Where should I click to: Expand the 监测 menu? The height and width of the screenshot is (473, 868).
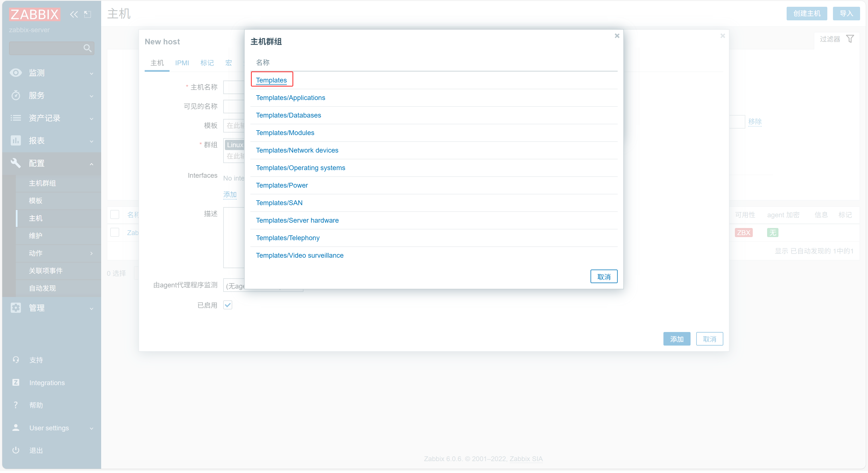[x=92, y=73]
